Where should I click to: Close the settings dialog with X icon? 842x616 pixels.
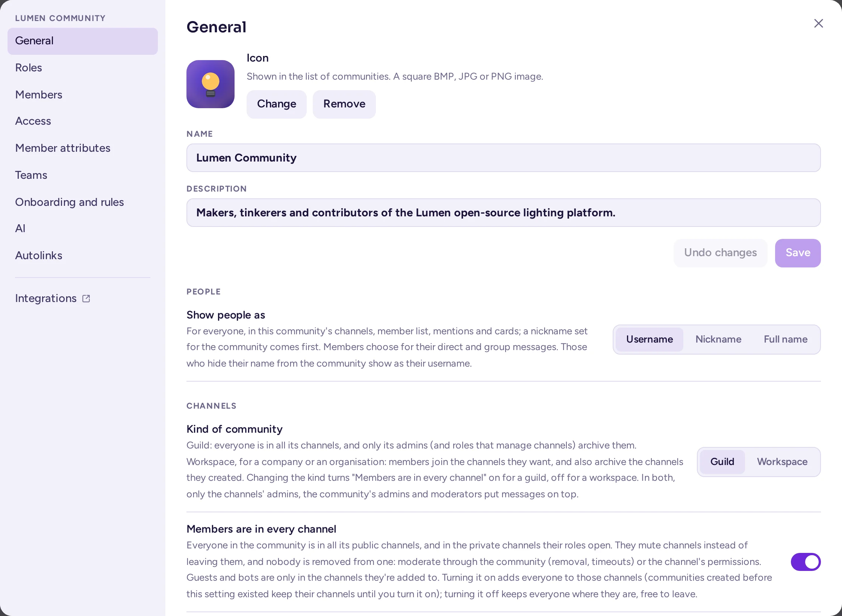pos(818,23)
